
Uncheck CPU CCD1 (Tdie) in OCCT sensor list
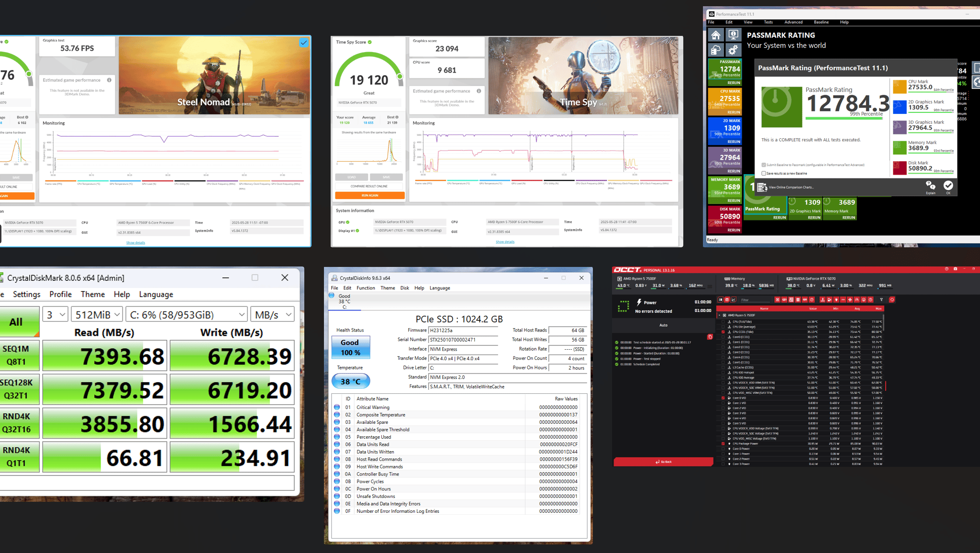723,332
